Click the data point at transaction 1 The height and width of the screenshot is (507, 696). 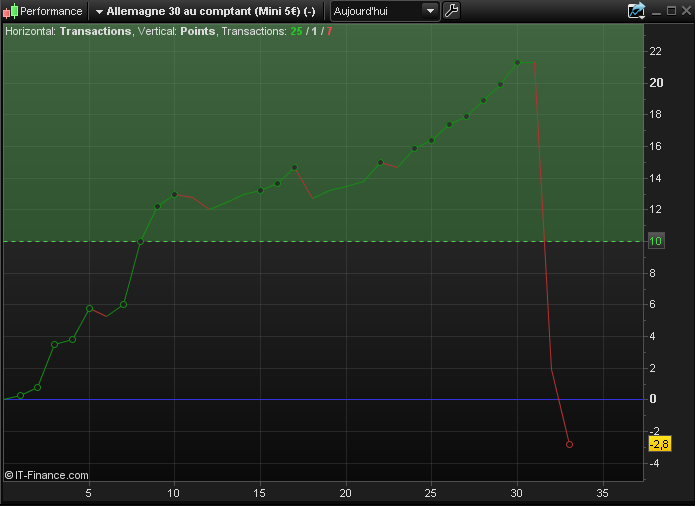click(x=20, y=396)
